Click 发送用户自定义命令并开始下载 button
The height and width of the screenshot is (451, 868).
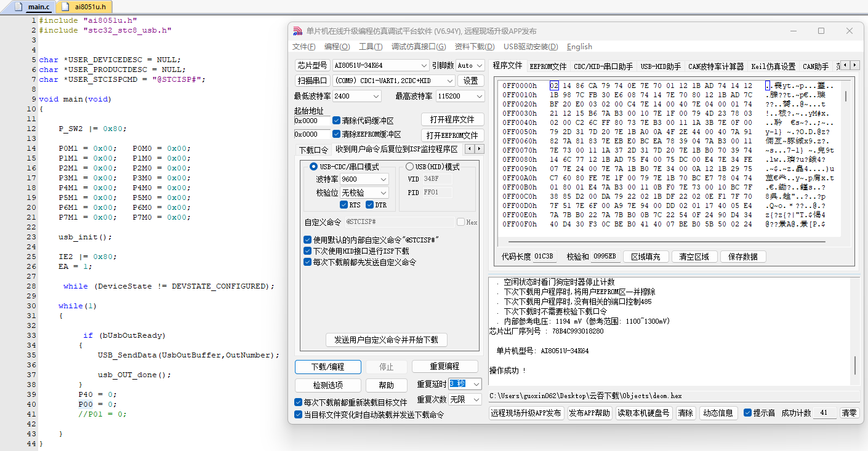coord(386,340)
